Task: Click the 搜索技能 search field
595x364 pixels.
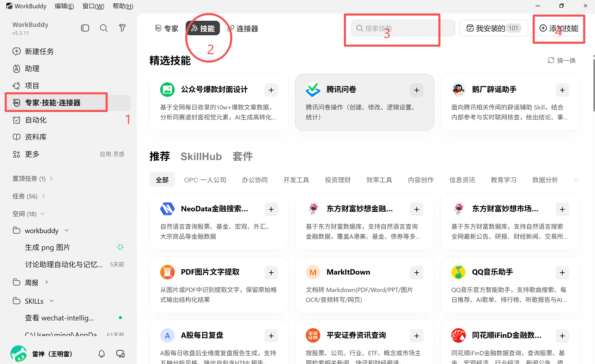Action: [x=403, y=28]
